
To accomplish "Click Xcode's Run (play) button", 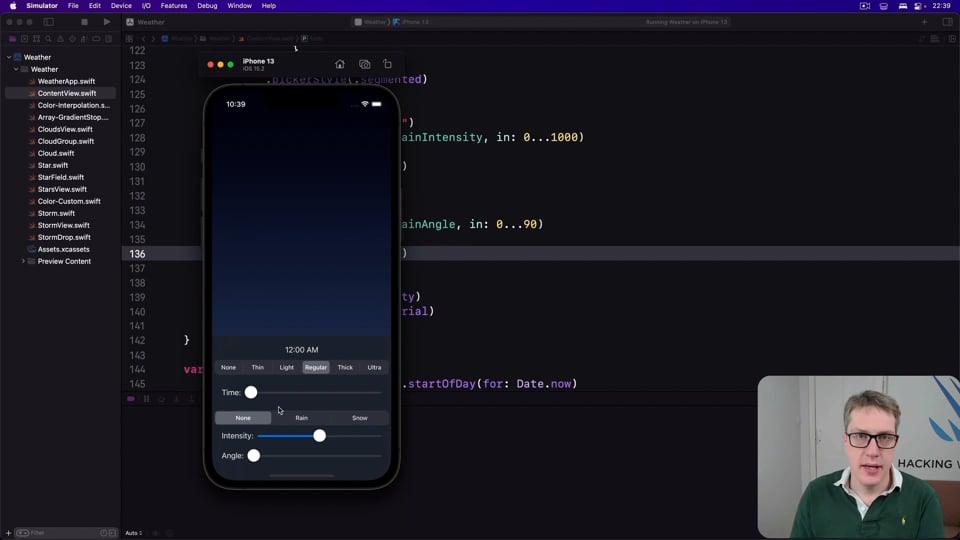I will 107,22.
